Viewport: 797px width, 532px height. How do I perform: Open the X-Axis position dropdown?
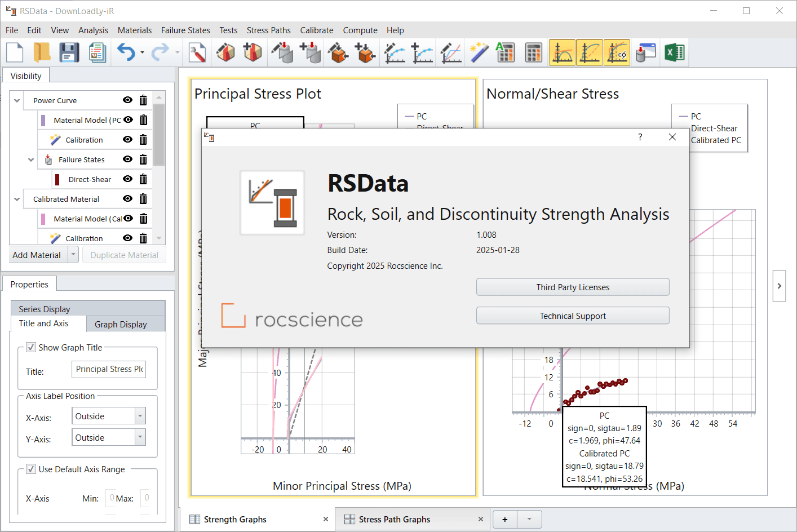(140, 415)
